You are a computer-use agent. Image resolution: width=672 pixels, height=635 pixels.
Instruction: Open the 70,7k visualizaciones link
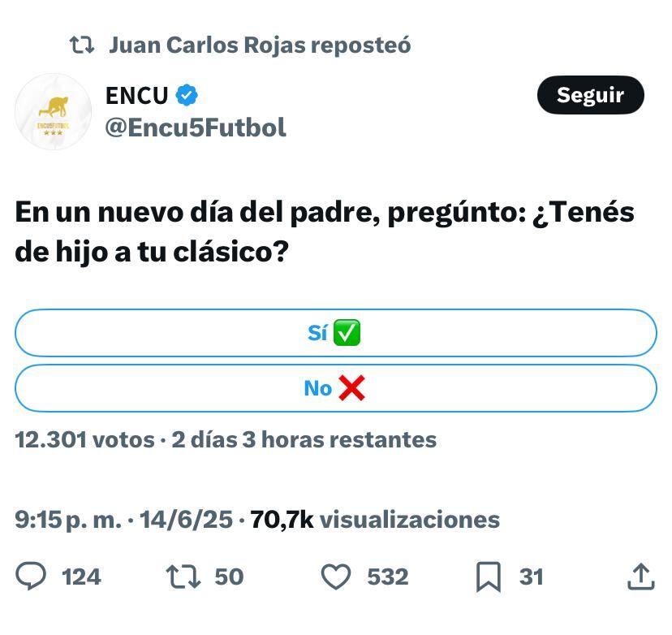[374, 520]
